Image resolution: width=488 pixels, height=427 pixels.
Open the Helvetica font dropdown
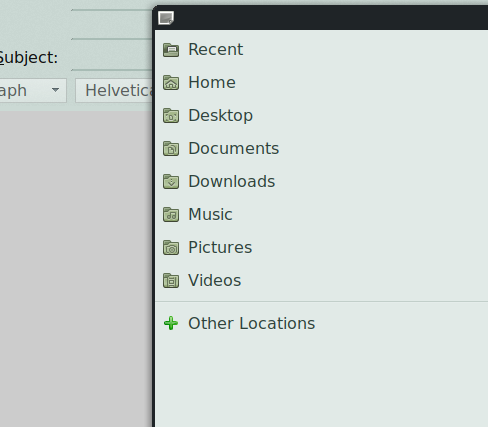click(x=114, y=91)
